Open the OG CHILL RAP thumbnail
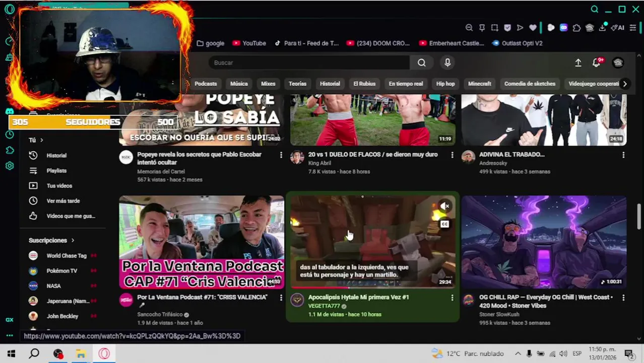 coord(544,242)
